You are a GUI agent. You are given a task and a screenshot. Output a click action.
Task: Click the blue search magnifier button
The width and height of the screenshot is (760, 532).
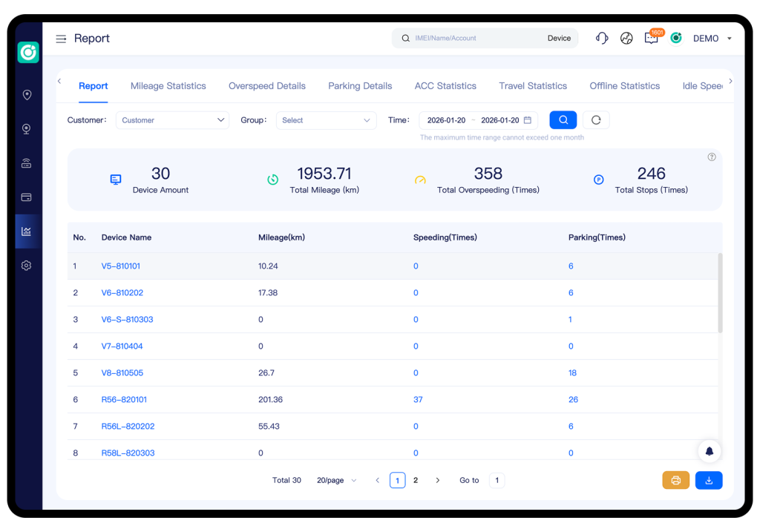point(563,120)
